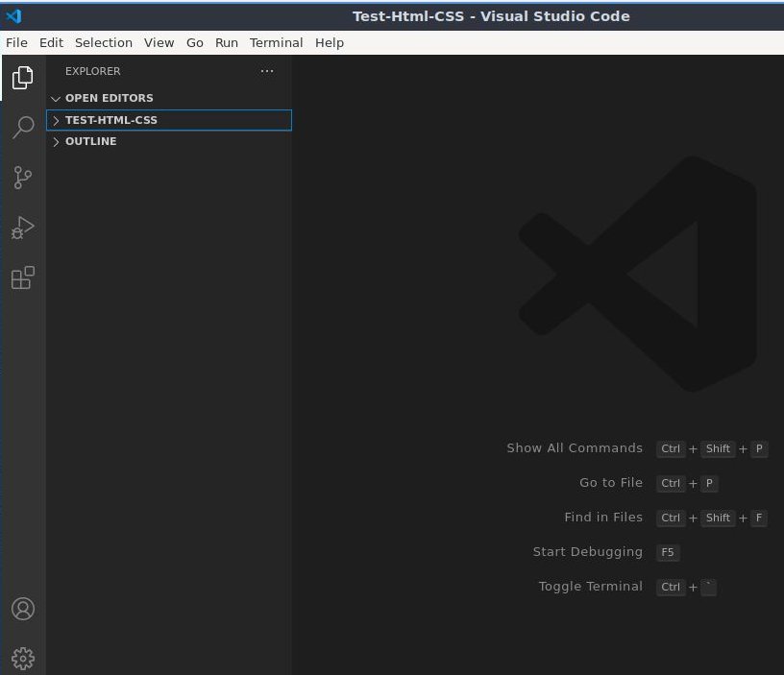Viewport: 784px width, 675px height.
Task: Open the Accounts icon in activity bar
Action: click(x=22, y=609)
